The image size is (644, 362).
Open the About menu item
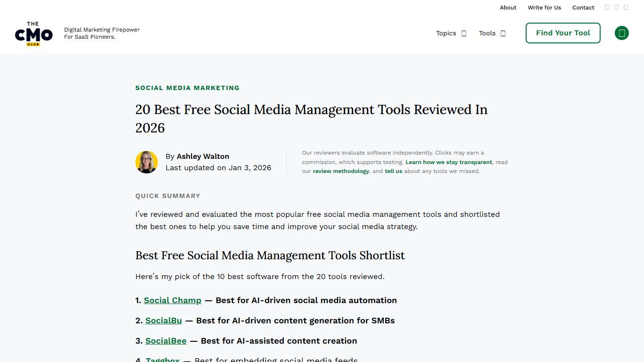point(508,8)
